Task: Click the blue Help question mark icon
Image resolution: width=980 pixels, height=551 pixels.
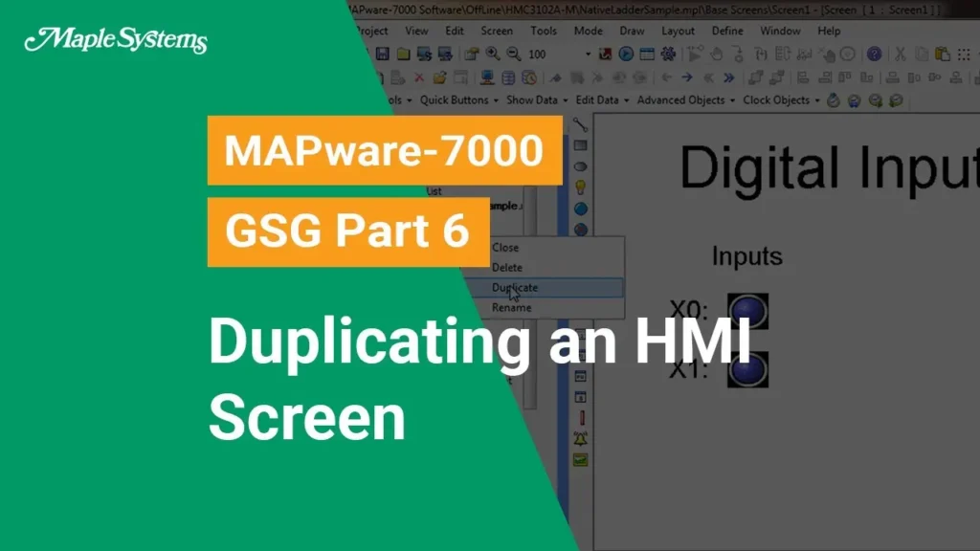Action: [874, 55]
